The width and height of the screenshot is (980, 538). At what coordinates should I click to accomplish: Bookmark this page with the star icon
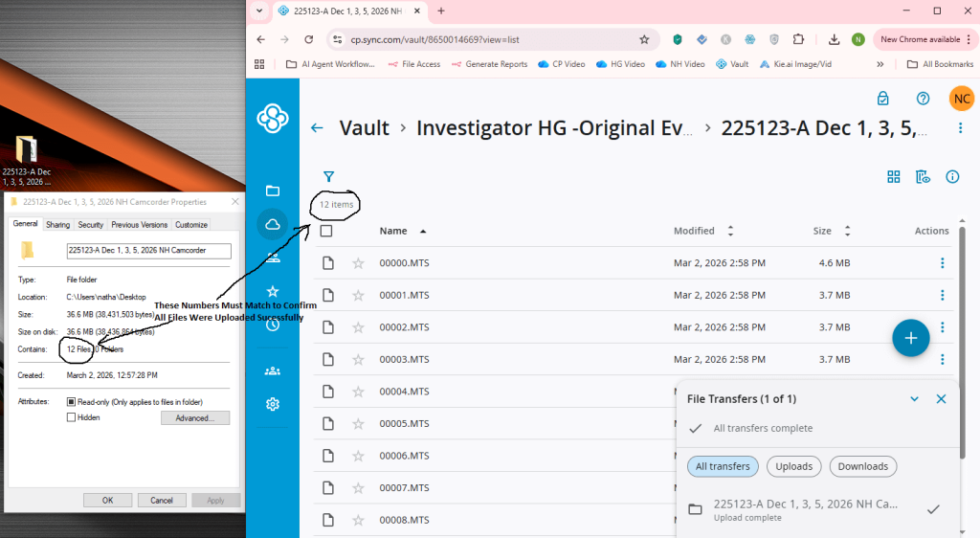click(644, 39)
